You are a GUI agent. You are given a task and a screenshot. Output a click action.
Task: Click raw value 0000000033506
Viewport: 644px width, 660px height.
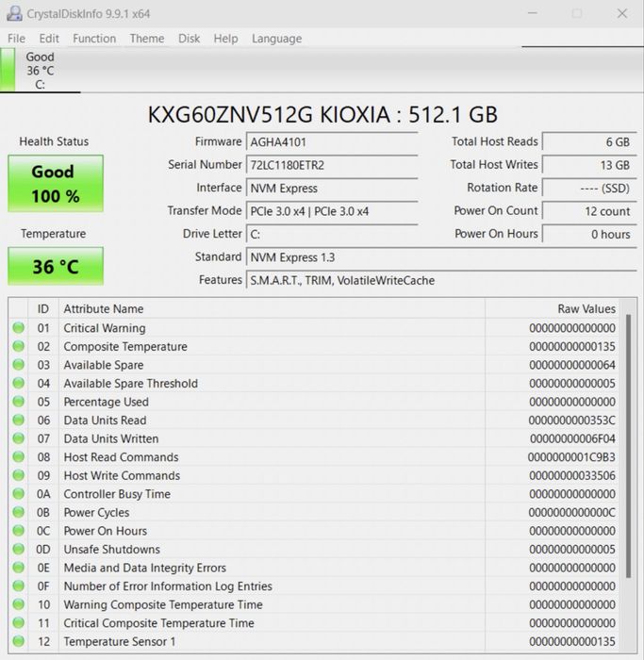pos(572,475)
